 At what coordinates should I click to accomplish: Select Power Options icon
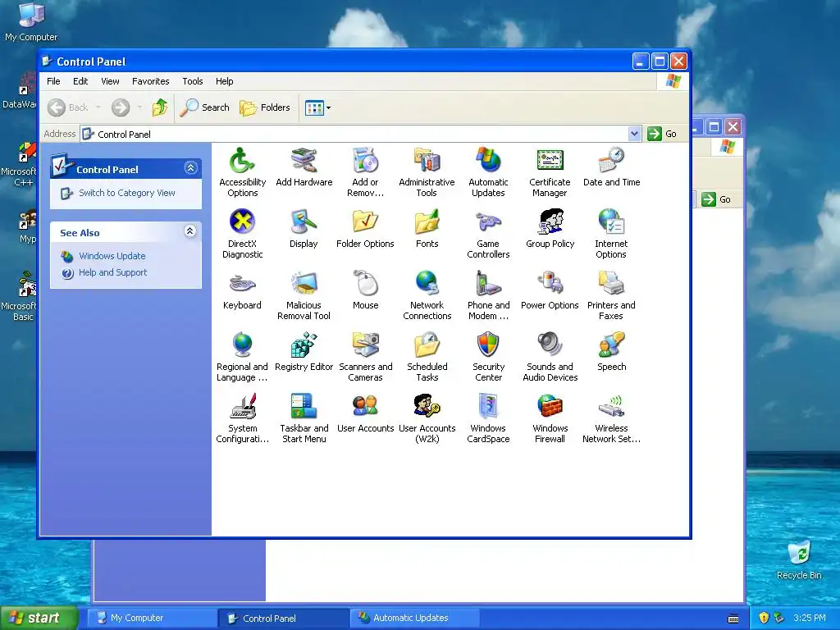(550, 283)
